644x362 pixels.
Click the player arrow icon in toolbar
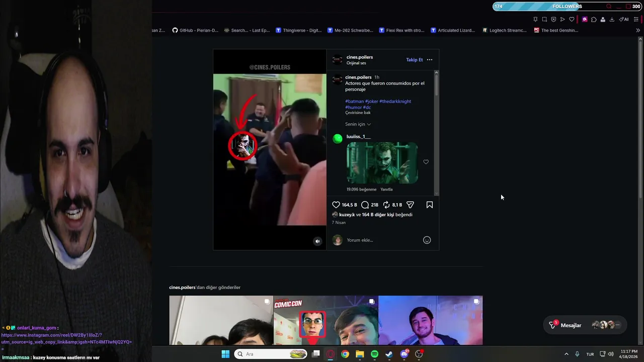[x=562, y=20]
